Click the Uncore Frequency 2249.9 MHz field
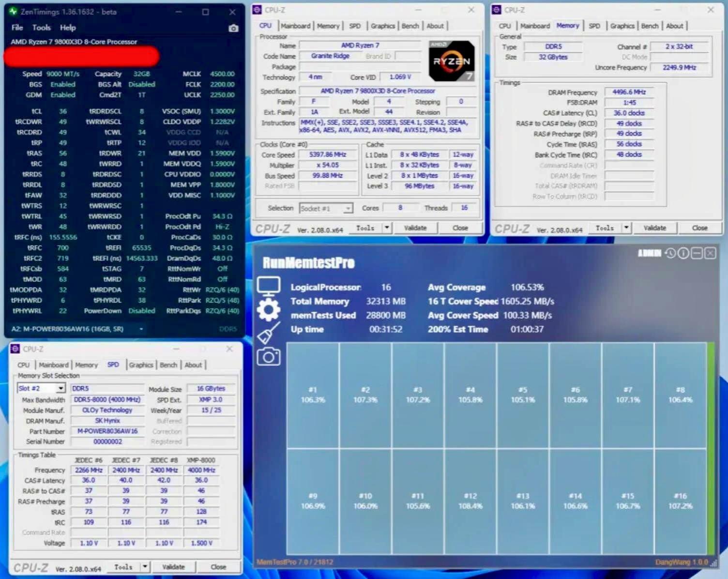Image resolution: width=728 pixels, height=579 pixels. click(x=679, y=68)
